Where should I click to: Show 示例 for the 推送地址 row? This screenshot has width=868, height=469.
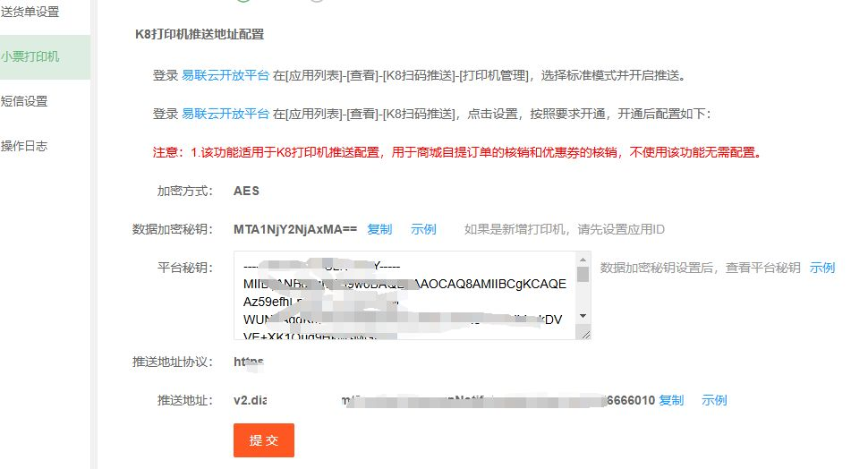tap(714, 400)
